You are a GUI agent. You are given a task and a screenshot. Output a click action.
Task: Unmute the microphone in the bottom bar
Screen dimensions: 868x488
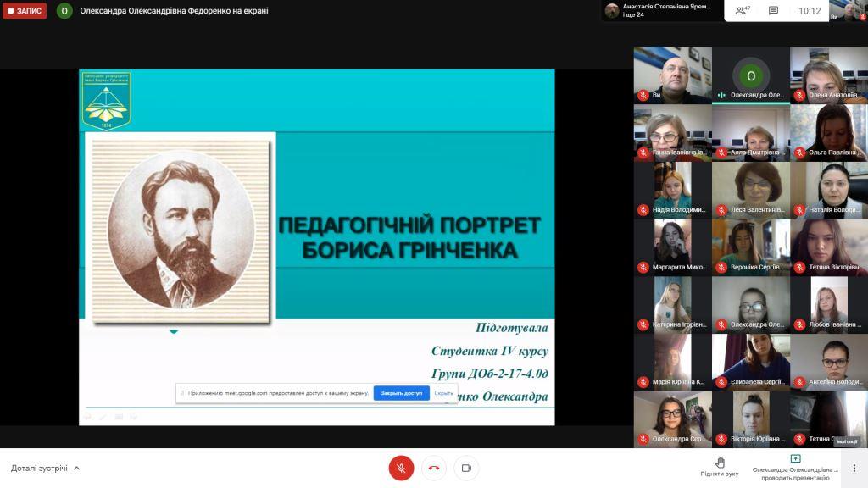(401, 468)
